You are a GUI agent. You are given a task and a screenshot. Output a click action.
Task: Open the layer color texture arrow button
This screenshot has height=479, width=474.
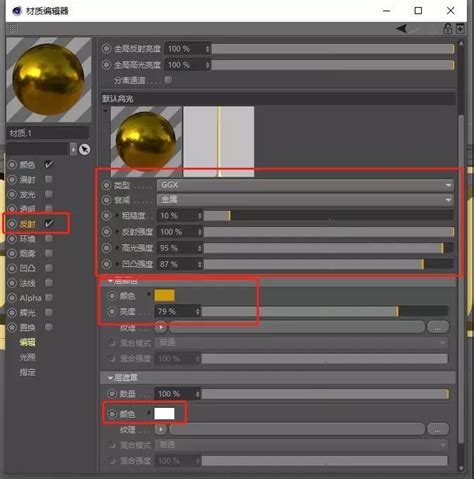pos(161,327)
